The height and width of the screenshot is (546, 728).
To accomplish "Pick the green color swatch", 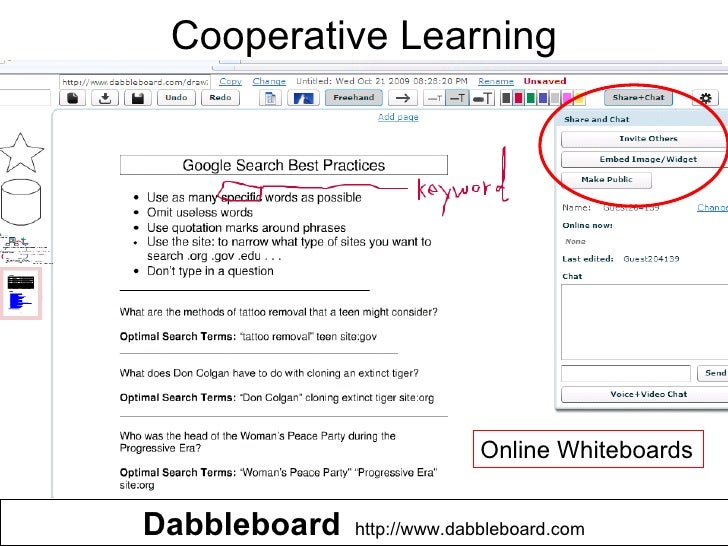I will [x=531, y=98].
